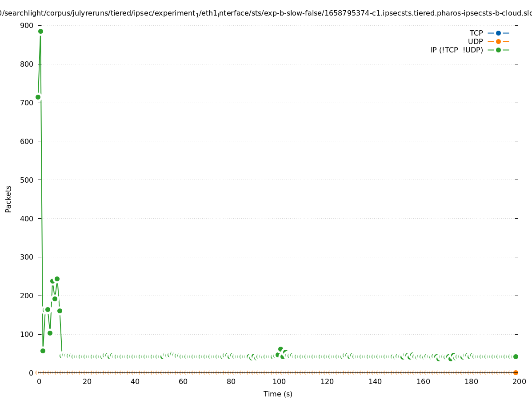
Task: Click the green IP legend marker
Action: [498, 50]
